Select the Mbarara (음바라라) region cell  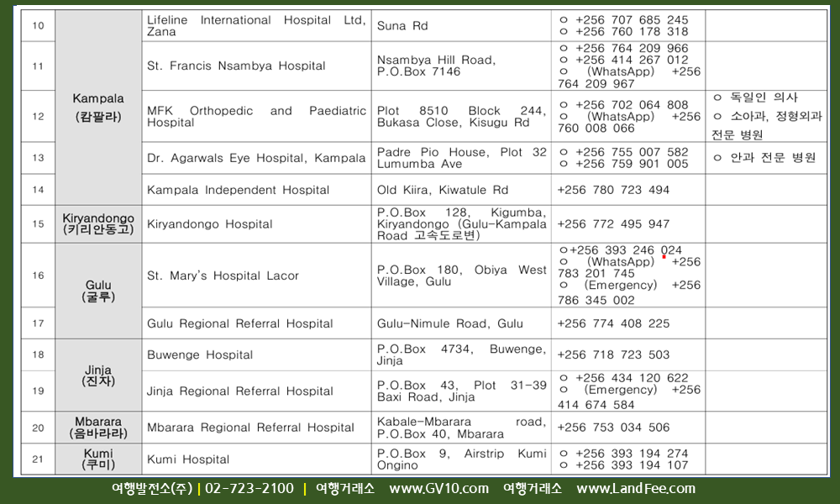tap(98, 428)
